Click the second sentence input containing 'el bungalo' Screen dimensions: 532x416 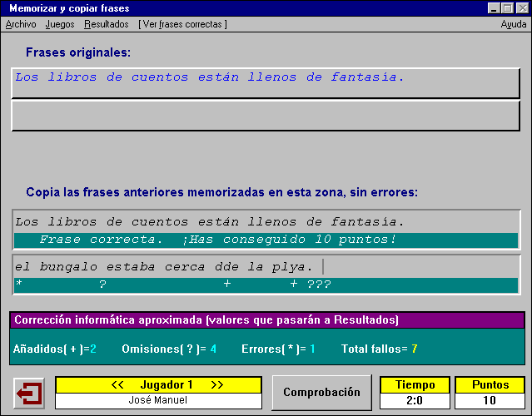[167, 267]
